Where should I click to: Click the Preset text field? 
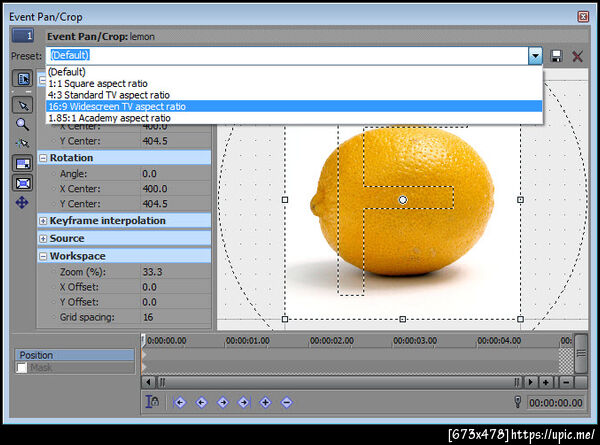click(287, 56)
